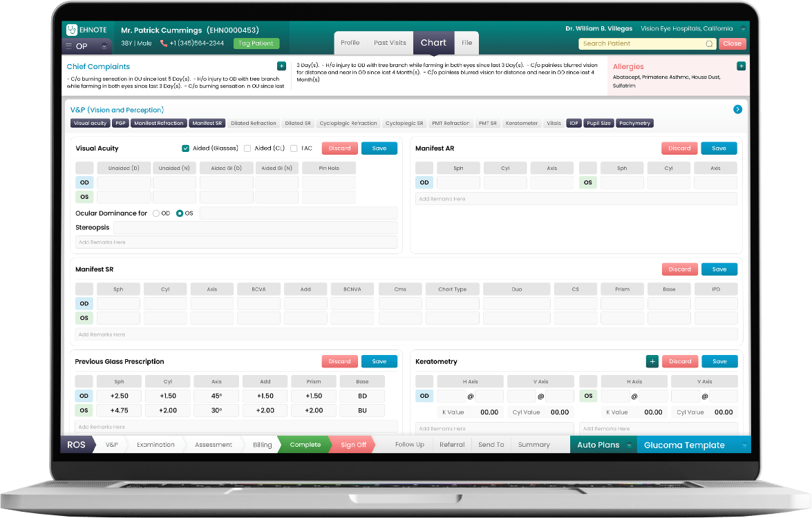The width and height of the screenshot is (812, 518).
Task: Switch to the Past Visits tab
Action: point(390,43)
